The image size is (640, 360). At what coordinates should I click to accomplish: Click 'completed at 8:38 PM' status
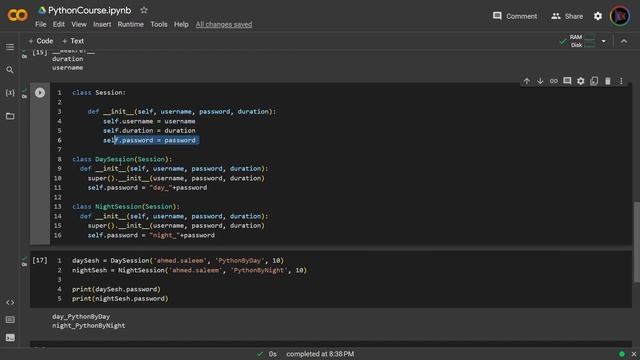coord(320,354)
